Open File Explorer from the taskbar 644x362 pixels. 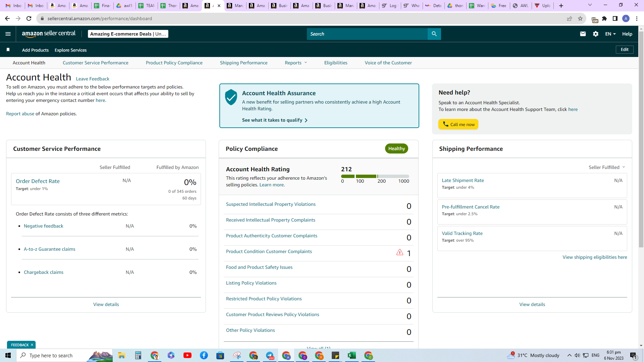[x=121, y=355]
